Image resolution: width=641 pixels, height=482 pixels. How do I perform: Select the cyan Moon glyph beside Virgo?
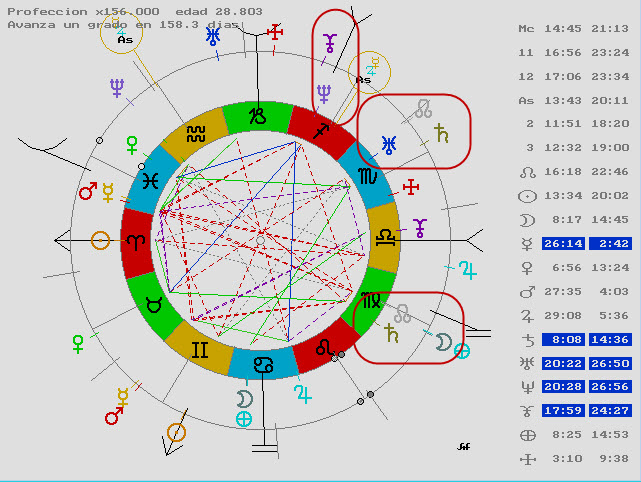[442, 342]
